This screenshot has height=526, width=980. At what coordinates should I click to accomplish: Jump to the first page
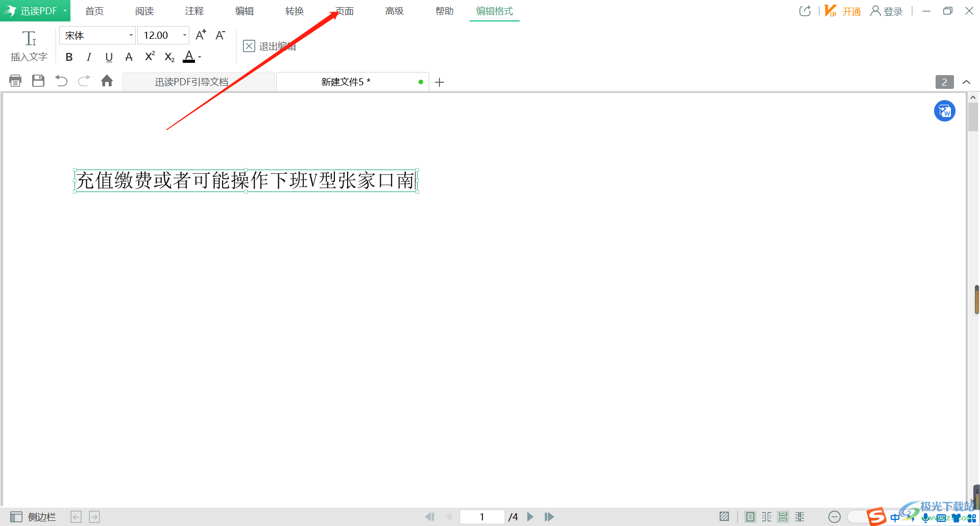click(x=430, y=517)
